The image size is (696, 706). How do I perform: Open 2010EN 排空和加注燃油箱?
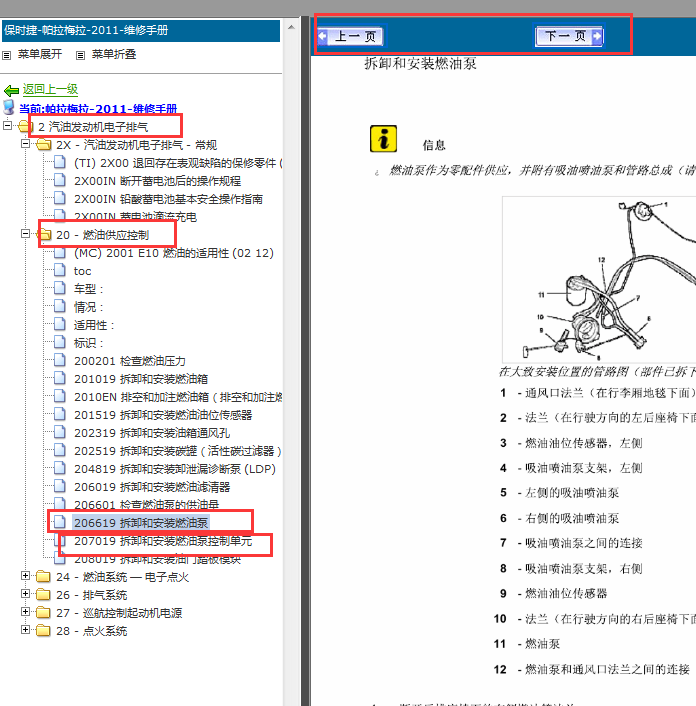coord(178,397)
